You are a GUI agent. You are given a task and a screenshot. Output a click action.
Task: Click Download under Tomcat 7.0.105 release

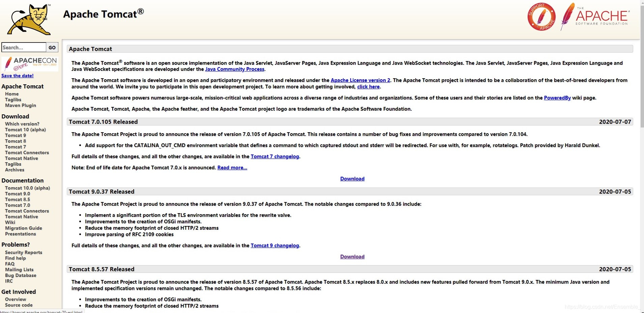tap(352, 179)
